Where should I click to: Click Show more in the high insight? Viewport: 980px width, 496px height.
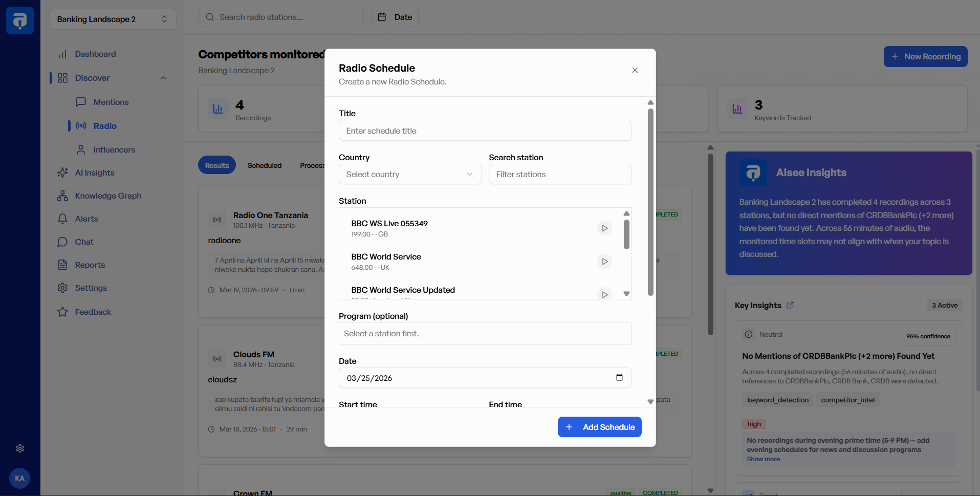tap(763, 459)
